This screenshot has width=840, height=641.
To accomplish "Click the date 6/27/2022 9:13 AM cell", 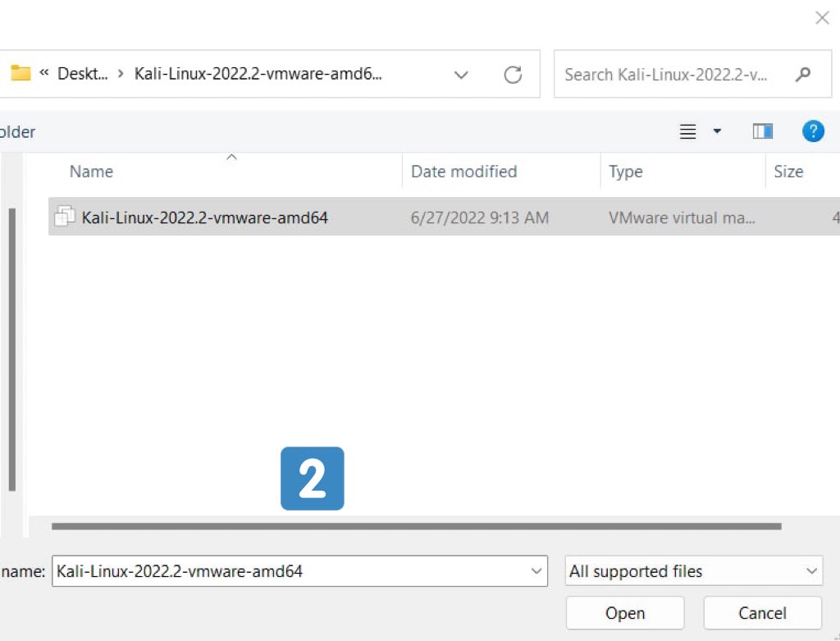I will click(x=479, y=217).
